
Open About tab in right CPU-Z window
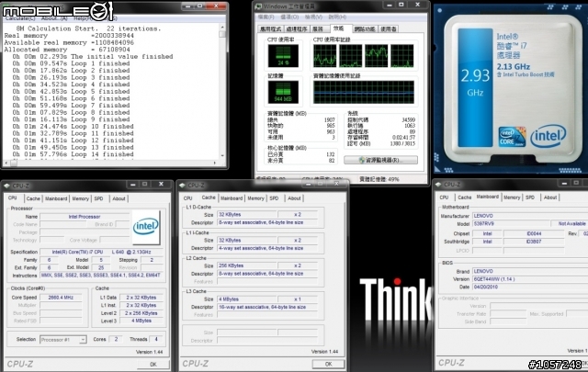[550, 197]
